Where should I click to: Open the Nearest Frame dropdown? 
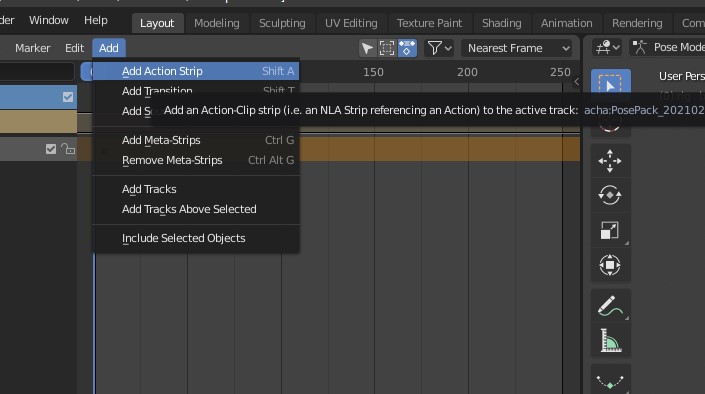[517, 48]
